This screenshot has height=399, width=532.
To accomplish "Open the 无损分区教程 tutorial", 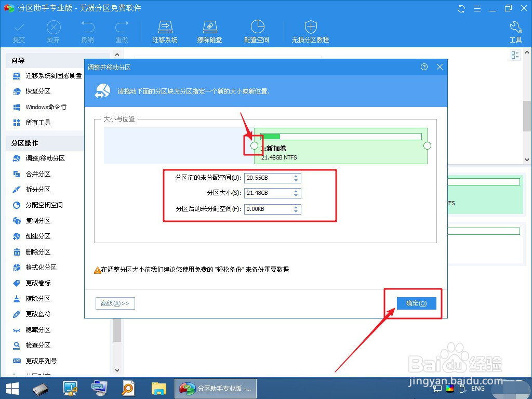I will point(311,32).
